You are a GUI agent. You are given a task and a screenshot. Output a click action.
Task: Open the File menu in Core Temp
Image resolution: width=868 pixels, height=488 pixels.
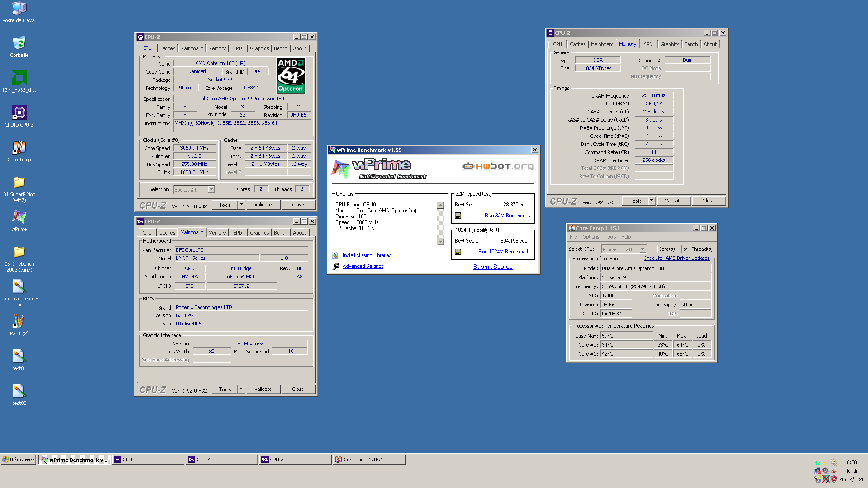point(573,237)
